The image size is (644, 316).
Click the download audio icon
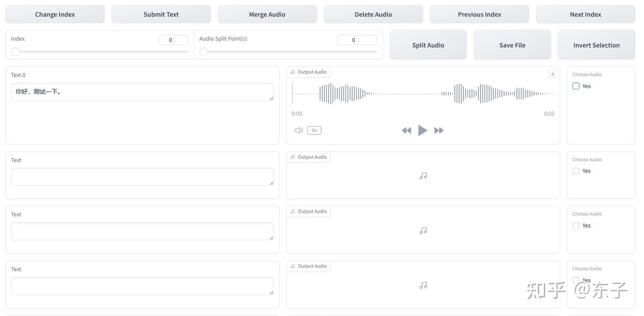pos(553,74)
